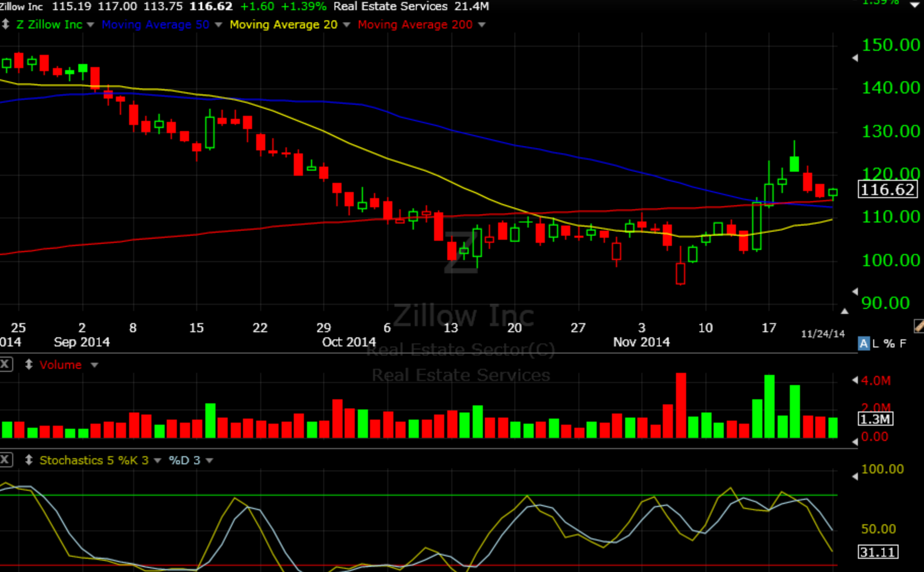Screen dimensions: 924x572
Task: Open the %D 3 dropdown arrow
Action: (x=209, y=461)
